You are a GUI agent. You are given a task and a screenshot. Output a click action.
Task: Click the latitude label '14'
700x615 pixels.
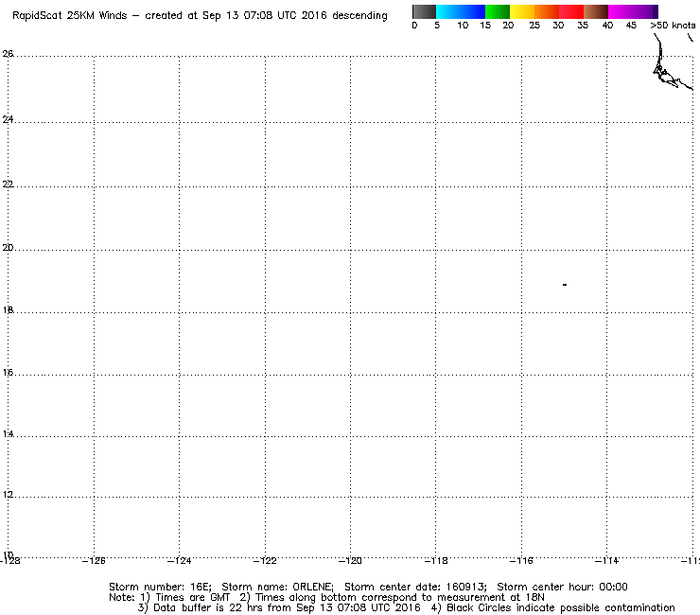coord(8,434)
